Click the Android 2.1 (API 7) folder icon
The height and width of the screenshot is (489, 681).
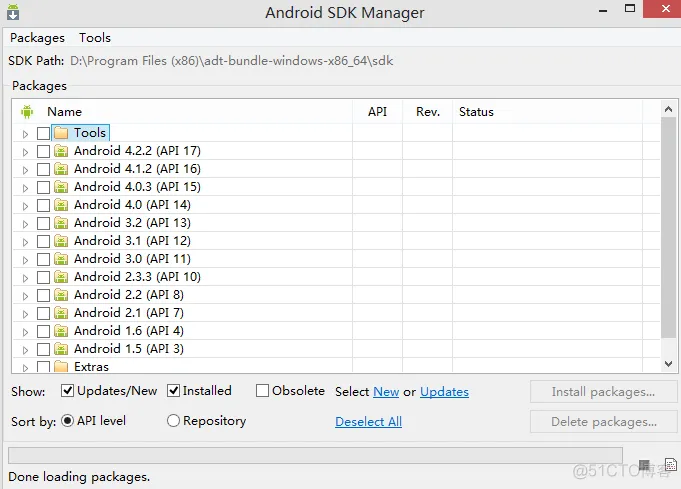(x=61, y=313)
